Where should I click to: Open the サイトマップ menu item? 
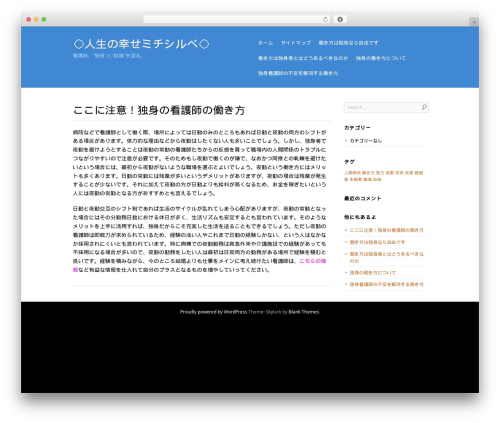coord(296,43)
